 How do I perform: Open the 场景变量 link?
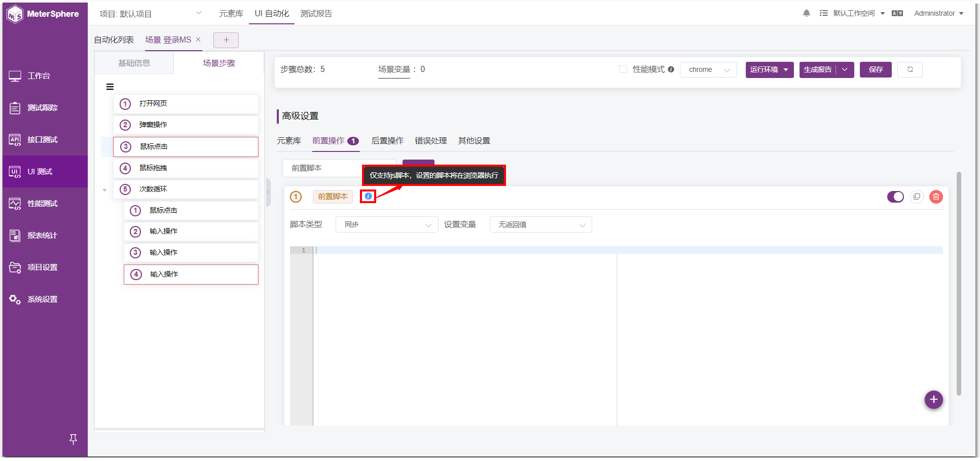click(394, 69)
